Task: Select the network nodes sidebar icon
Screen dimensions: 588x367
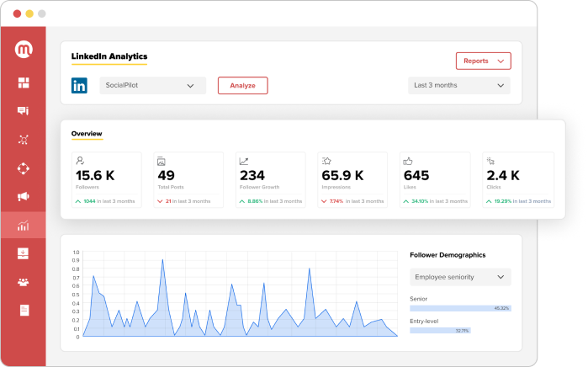Action: coord(24,140)
